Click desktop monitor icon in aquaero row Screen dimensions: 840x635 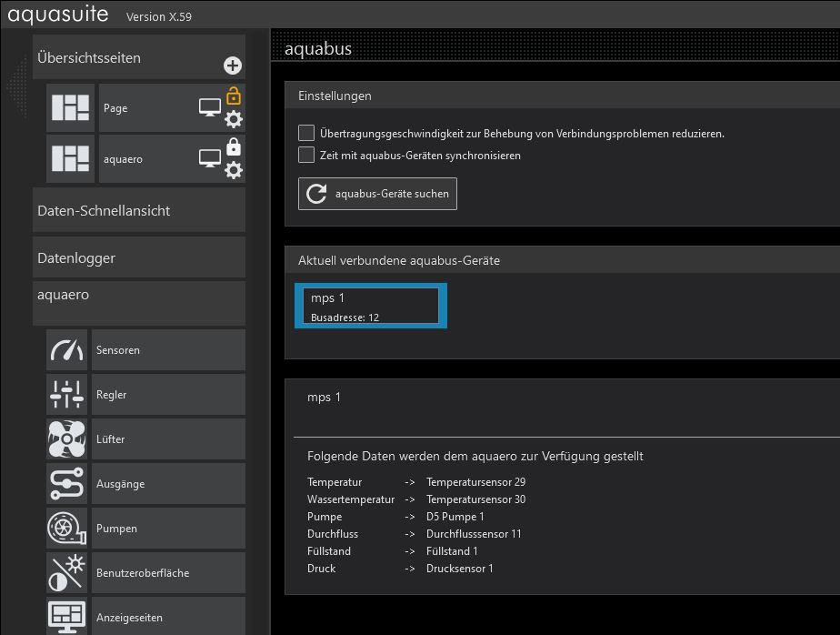pyautogui.click(x=209, y=158)
